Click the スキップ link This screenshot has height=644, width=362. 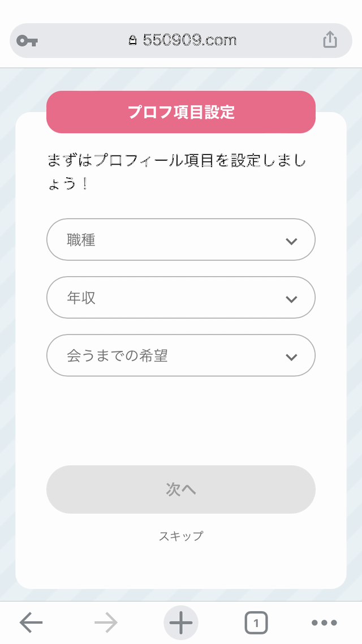pos(181,536)
